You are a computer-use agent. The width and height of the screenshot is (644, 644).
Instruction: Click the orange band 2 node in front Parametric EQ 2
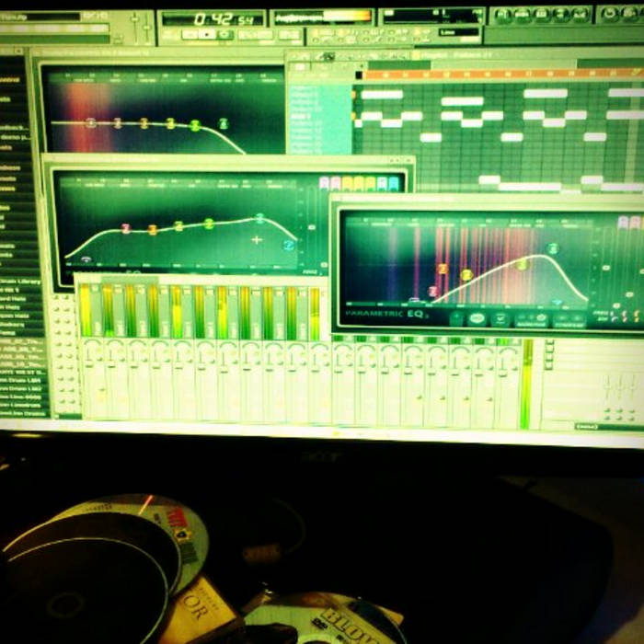pos(443,270)
